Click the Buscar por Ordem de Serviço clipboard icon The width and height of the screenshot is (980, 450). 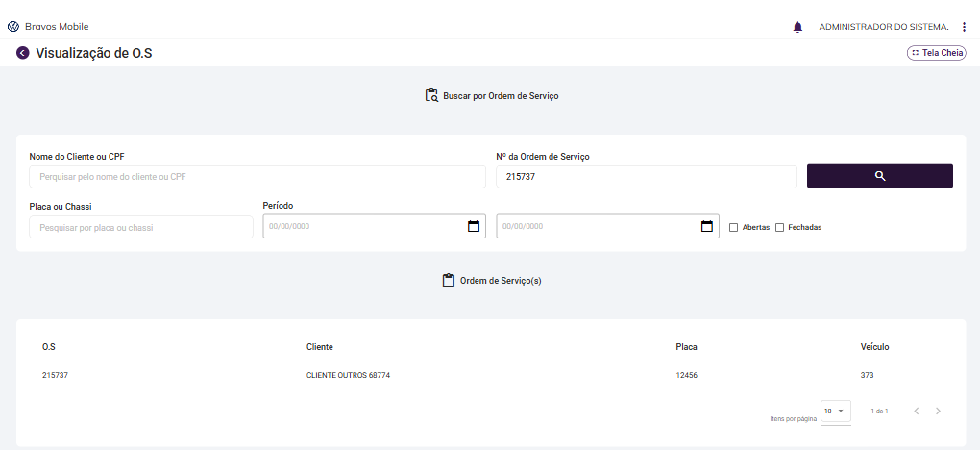(x=432, y=96)
